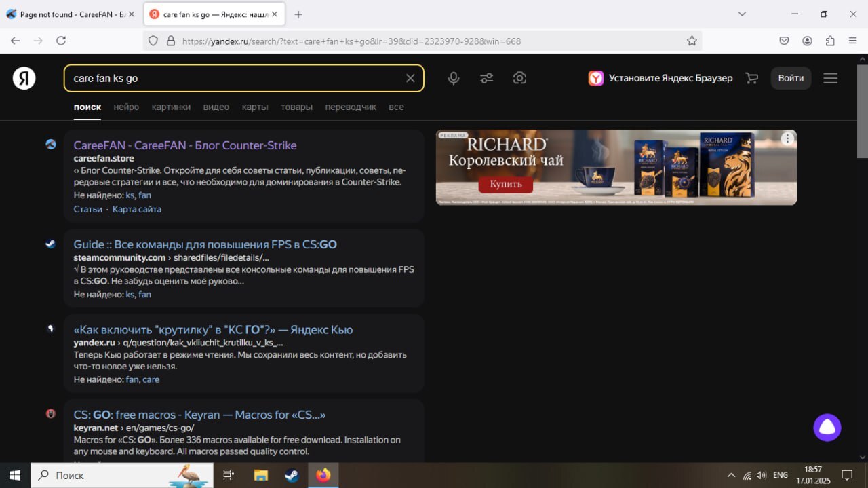This screenshot has width=868, height=488.
Task: Go back in Firefox
Action: click(16, 41)
